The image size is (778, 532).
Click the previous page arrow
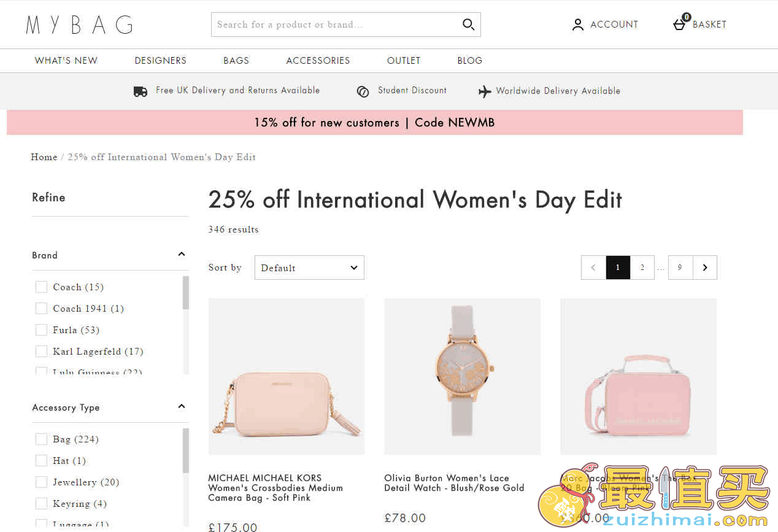pos(593,268)
